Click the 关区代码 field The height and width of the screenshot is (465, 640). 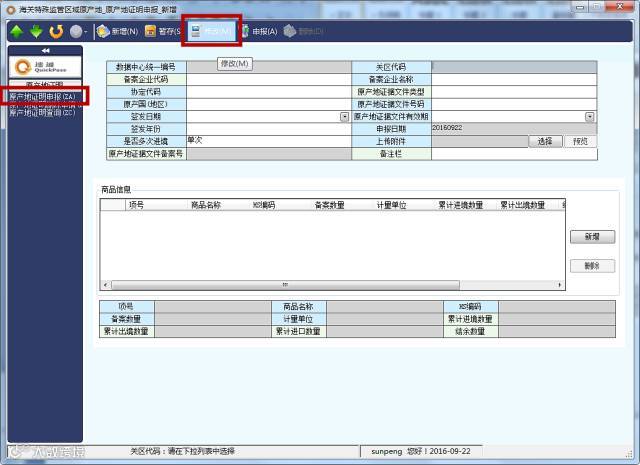[x=514, y=67]
